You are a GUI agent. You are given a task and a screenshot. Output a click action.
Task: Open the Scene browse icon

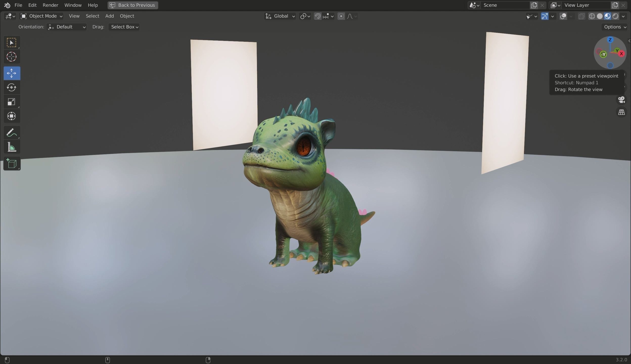click(474, 5)
